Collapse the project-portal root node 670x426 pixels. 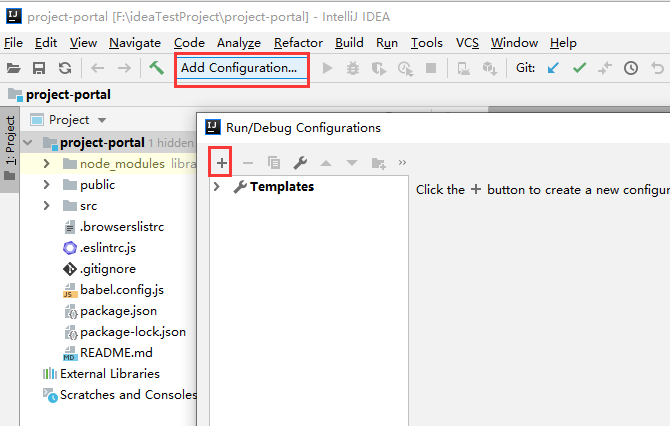pyautogui.click(x=28, y=142)
